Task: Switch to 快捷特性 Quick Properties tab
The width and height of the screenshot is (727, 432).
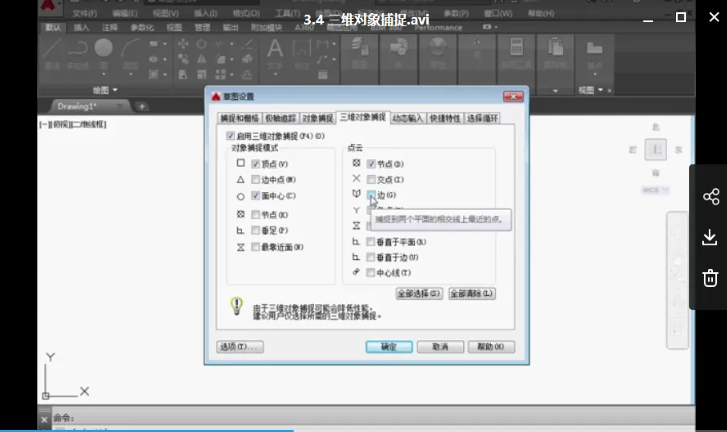Action: click(x=445, y=118)
